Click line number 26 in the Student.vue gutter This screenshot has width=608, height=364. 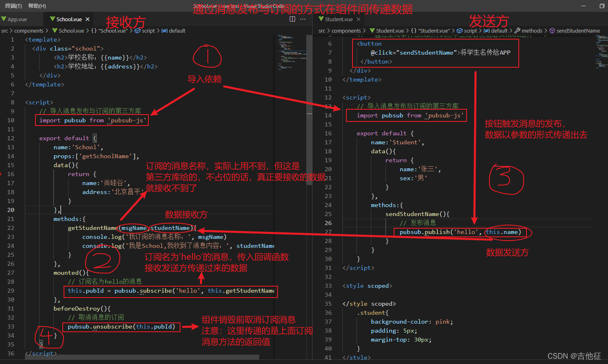[x=328, y=223]
